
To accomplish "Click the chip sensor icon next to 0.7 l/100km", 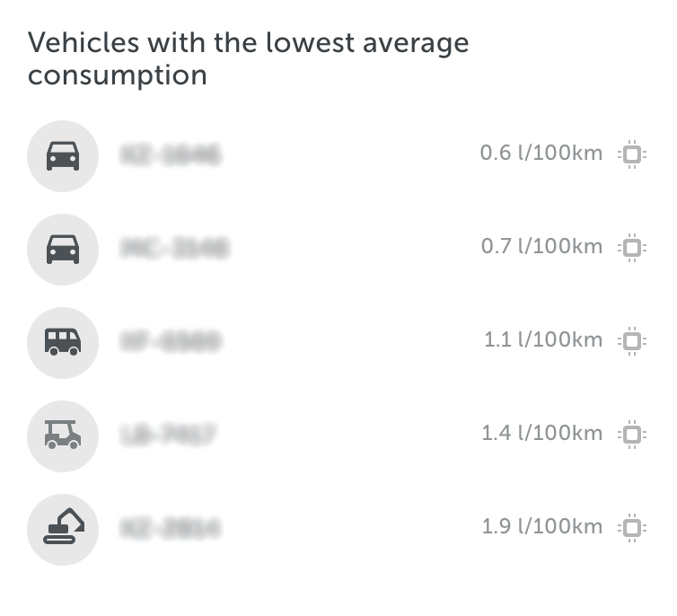I will click(x=632, y=247).
